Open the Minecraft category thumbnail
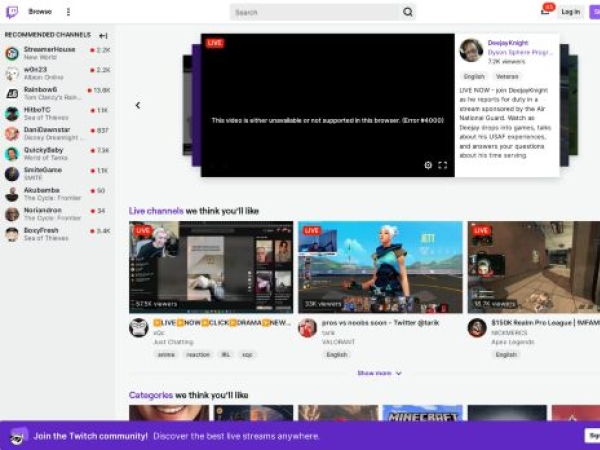Screen dimensions: 600x450 [422, 412]
